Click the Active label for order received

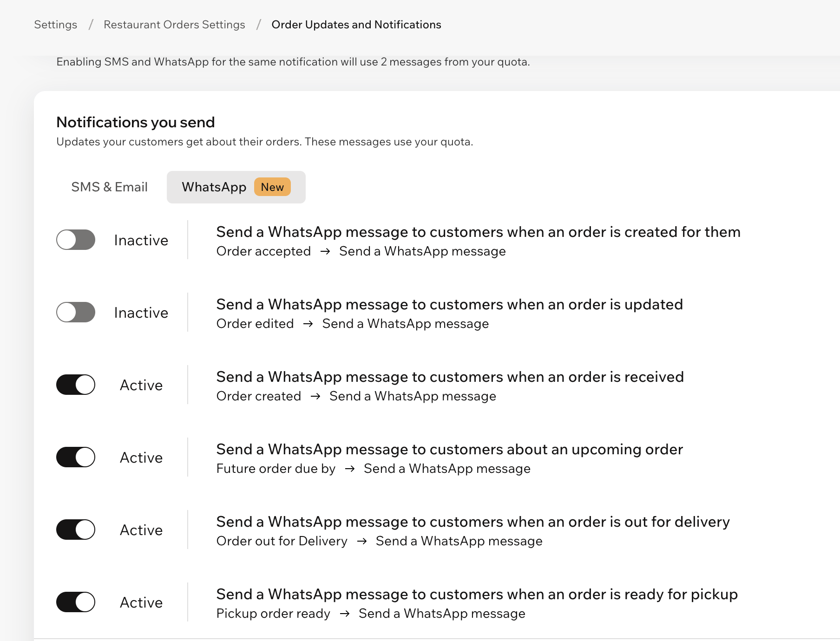[x=141, y=385]
